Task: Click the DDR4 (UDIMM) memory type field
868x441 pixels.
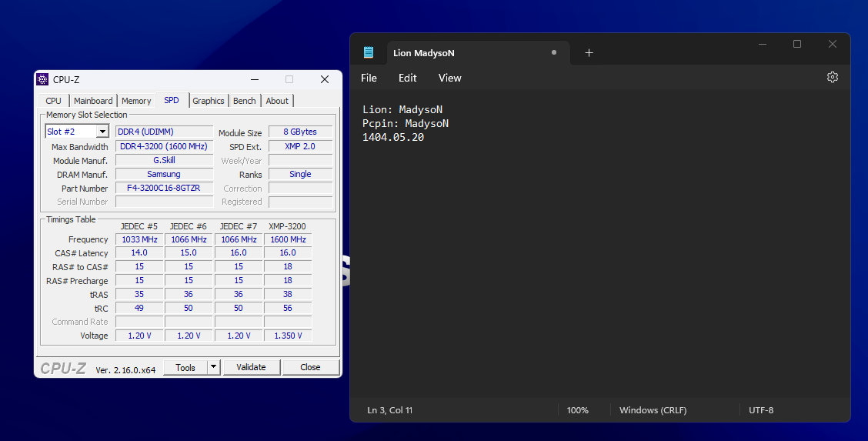Action: point(164,132)
